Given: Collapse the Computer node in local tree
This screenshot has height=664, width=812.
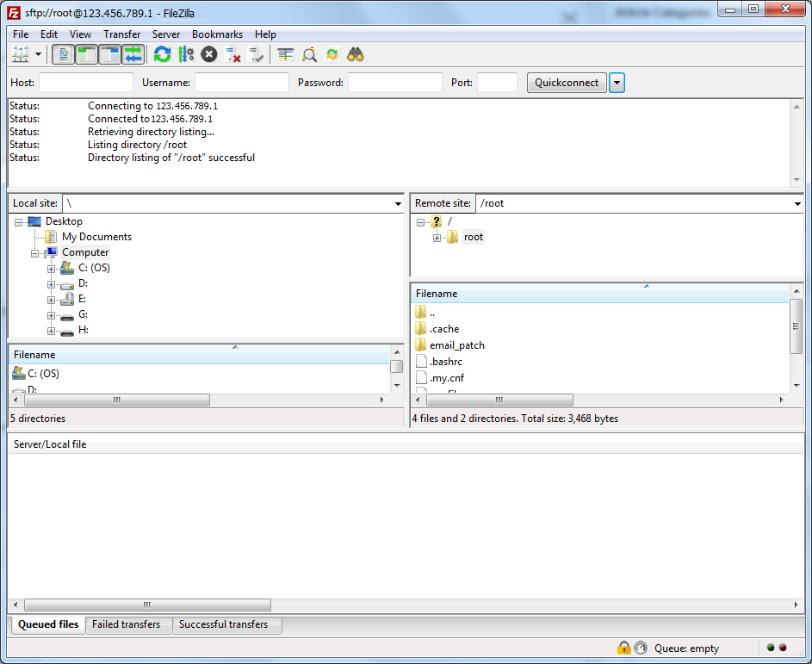Looking at the screenshot, I should coord(34,253).
